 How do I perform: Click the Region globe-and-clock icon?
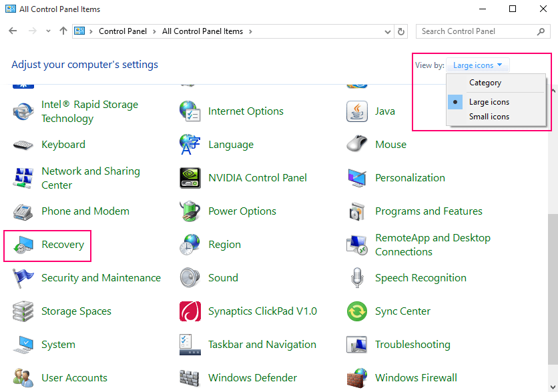[190, 245]
